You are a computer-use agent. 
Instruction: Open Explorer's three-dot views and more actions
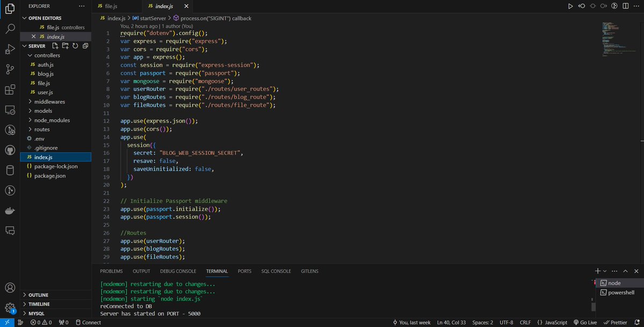pos(81,6)
